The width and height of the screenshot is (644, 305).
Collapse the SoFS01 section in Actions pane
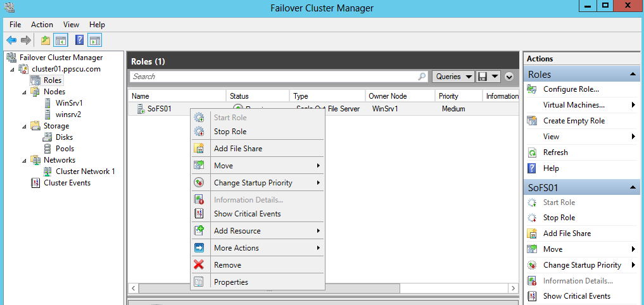[632, 187]
